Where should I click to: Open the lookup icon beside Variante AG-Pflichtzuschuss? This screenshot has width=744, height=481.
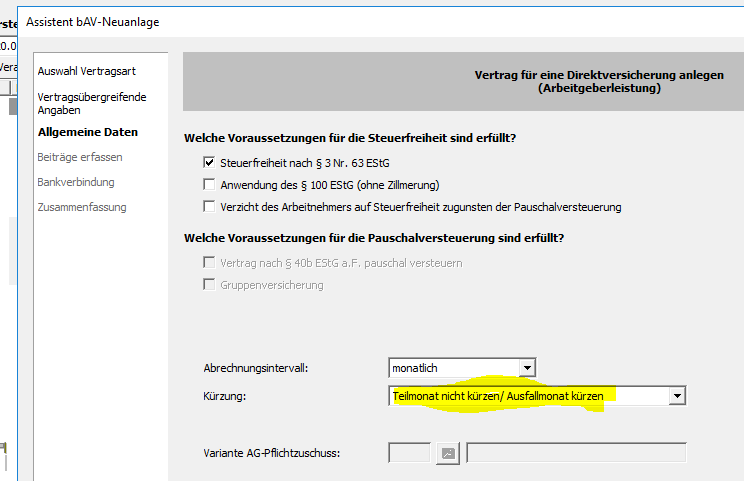447,453
